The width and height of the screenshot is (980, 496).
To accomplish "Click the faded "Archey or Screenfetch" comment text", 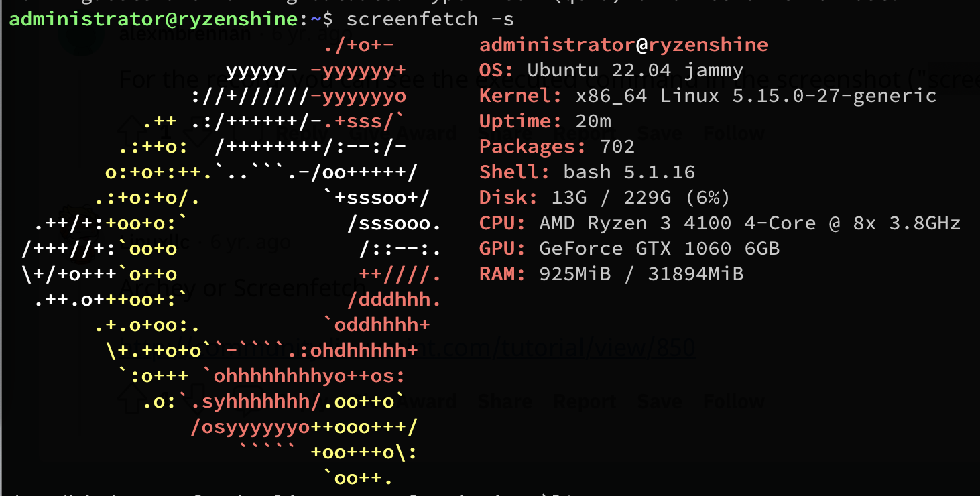I will (241, 288).
